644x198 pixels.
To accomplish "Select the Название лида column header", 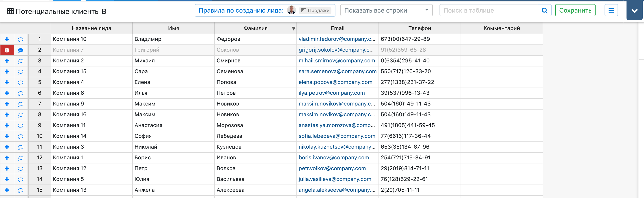I will coord(91,28).
